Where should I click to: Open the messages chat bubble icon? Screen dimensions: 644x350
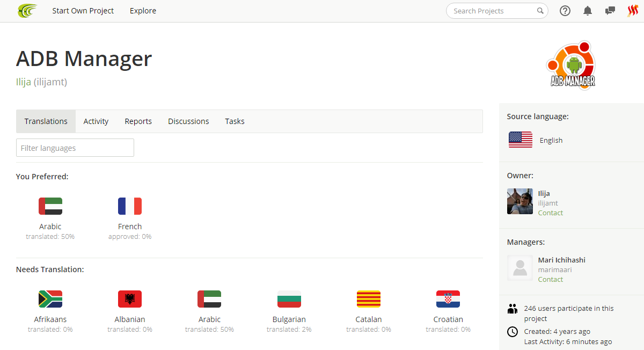tap(610, 11)
